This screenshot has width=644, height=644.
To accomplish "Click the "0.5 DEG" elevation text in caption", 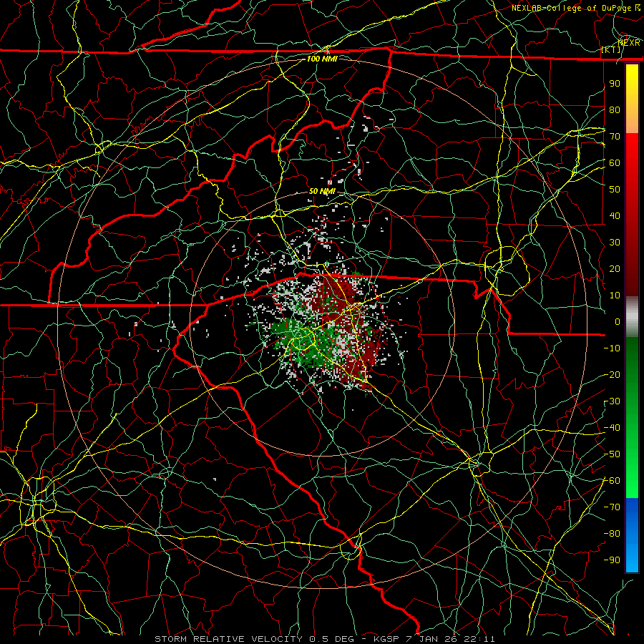I will pos(333,639).
